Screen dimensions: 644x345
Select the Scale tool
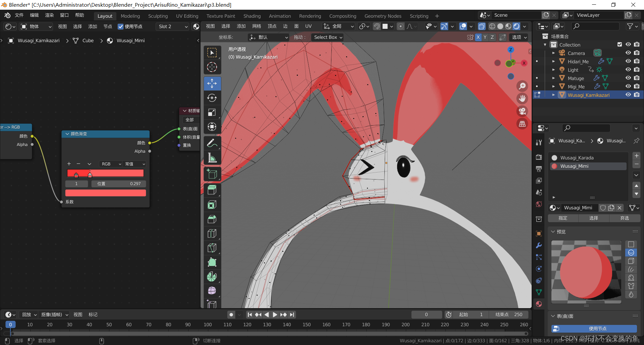(x=212, y=112)
